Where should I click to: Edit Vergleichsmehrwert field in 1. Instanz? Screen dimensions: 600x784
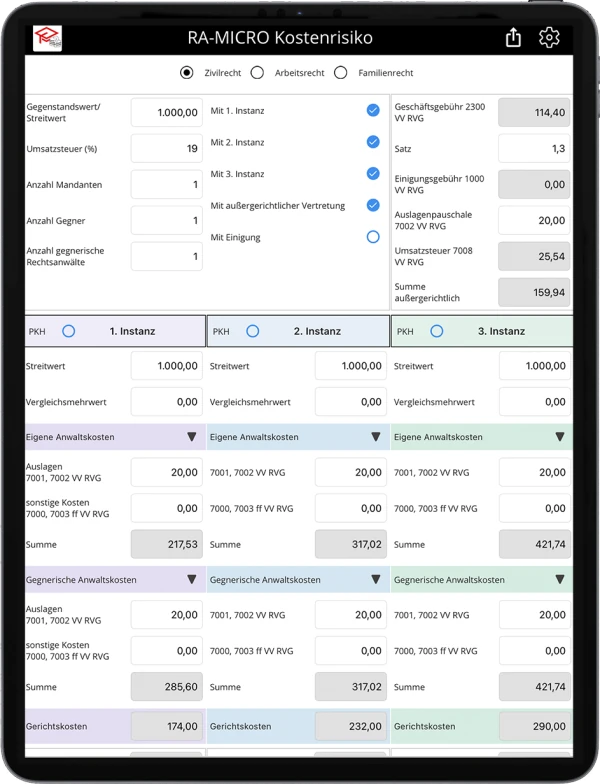[x=167, y=402]
